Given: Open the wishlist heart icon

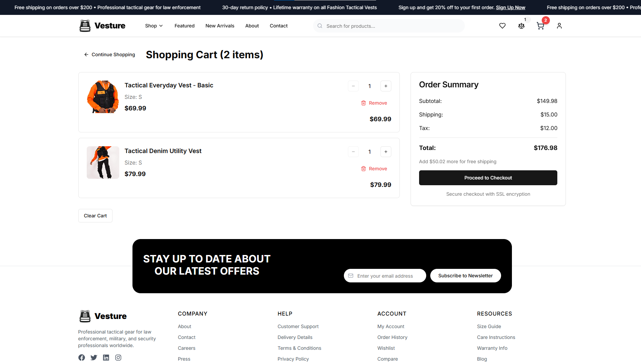Looking at the screenshot, I should point(502,25).
